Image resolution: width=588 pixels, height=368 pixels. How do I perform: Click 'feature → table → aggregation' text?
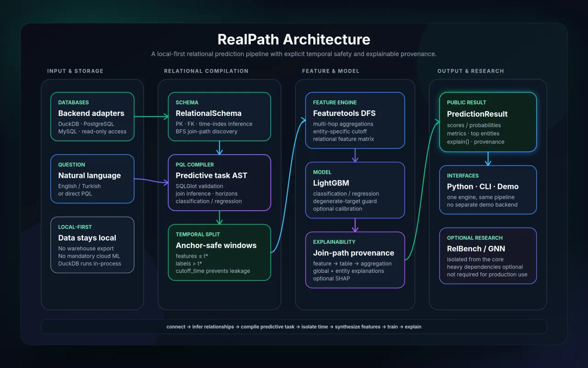point(352,264)
